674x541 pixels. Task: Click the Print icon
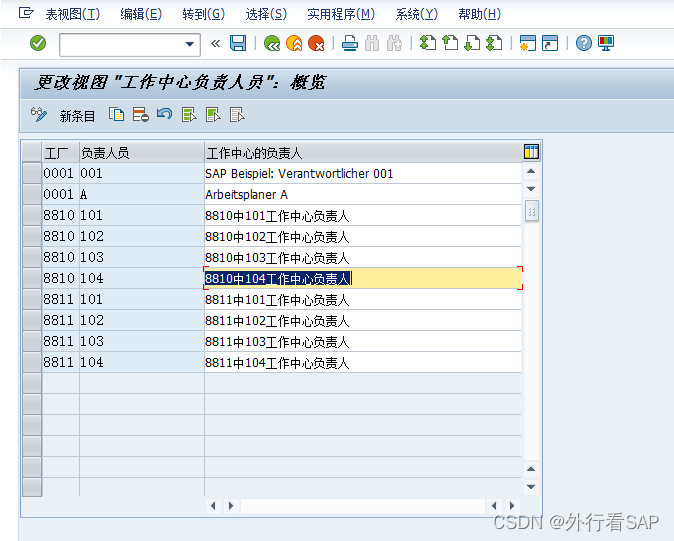[x=349, y=43]
